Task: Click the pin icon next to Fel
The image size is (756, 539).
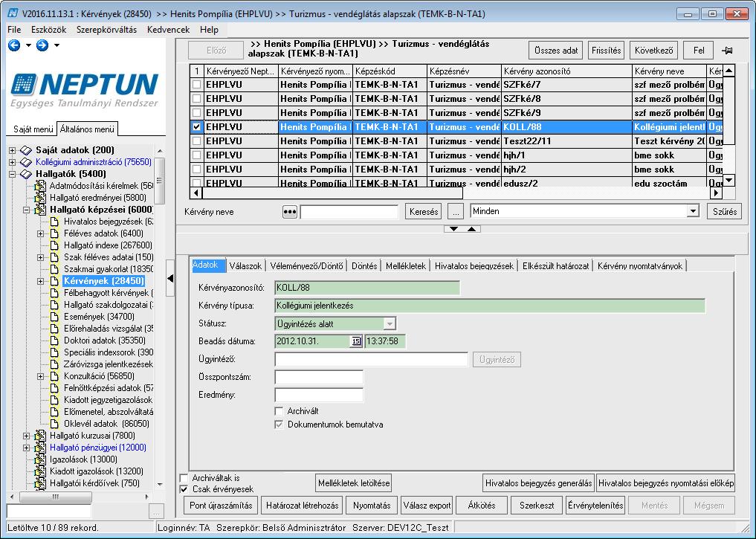Action: point(727,51)
